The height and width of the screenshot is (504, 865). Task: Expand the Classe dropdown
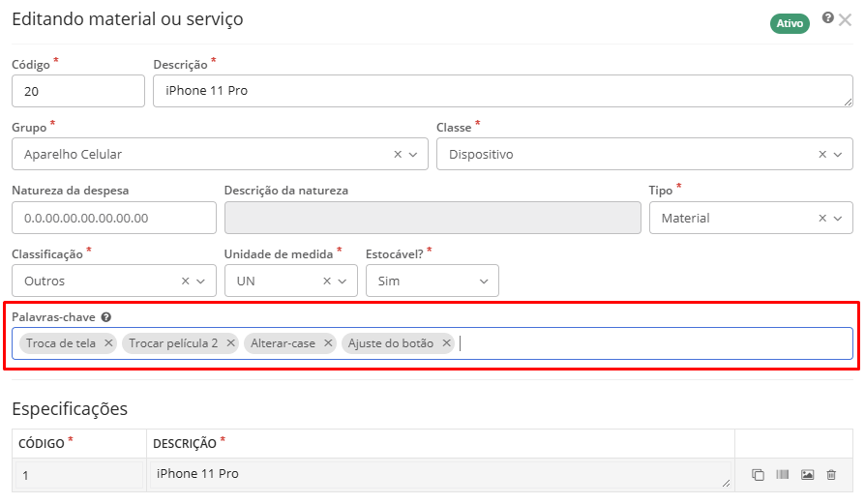(838, 155)
